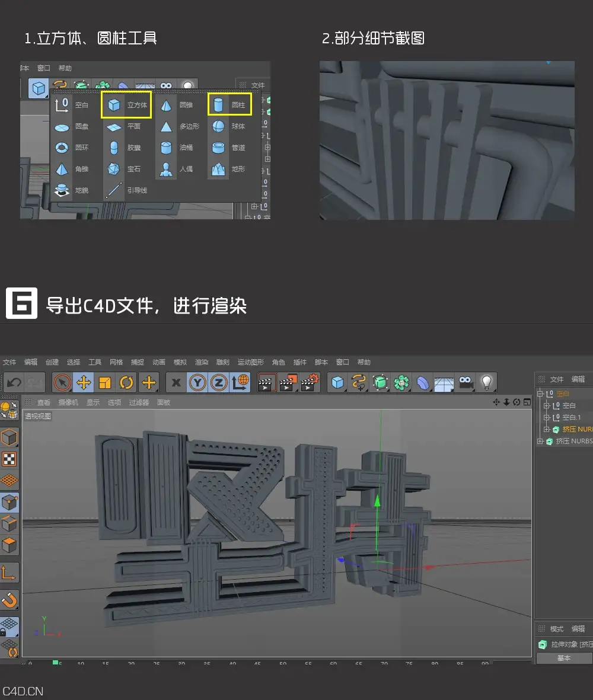Expand 挤压 NURBS root node in tree
This screenshot has width=593, height=700.
coord(540,441)
